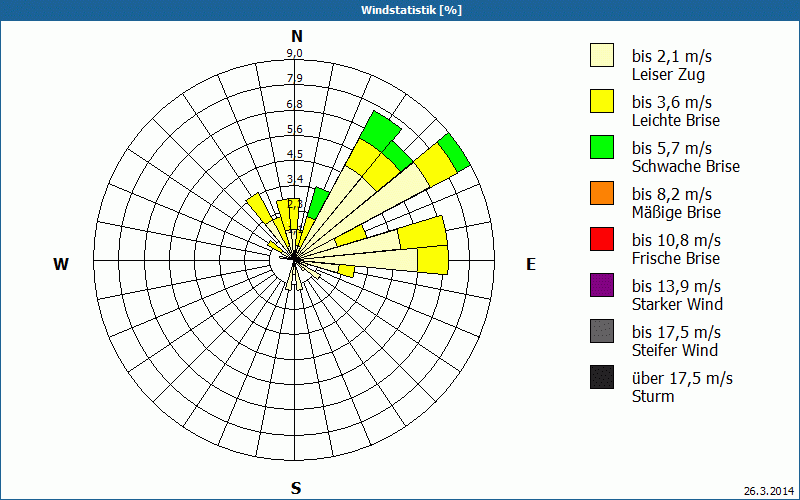Click the orange 'bis 8,2 m/s' swatch
Screen dimensions: 800x500
click(602, 193)
